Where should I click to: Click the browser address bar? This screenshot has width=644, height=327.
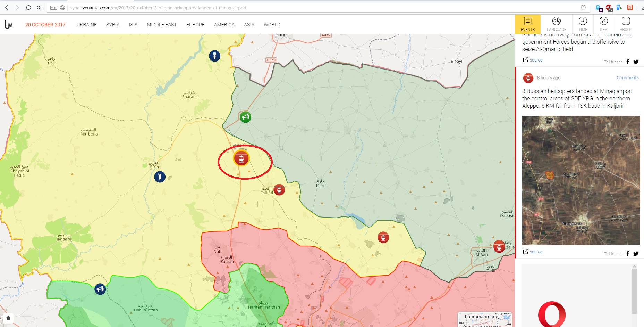pos(312,8)
